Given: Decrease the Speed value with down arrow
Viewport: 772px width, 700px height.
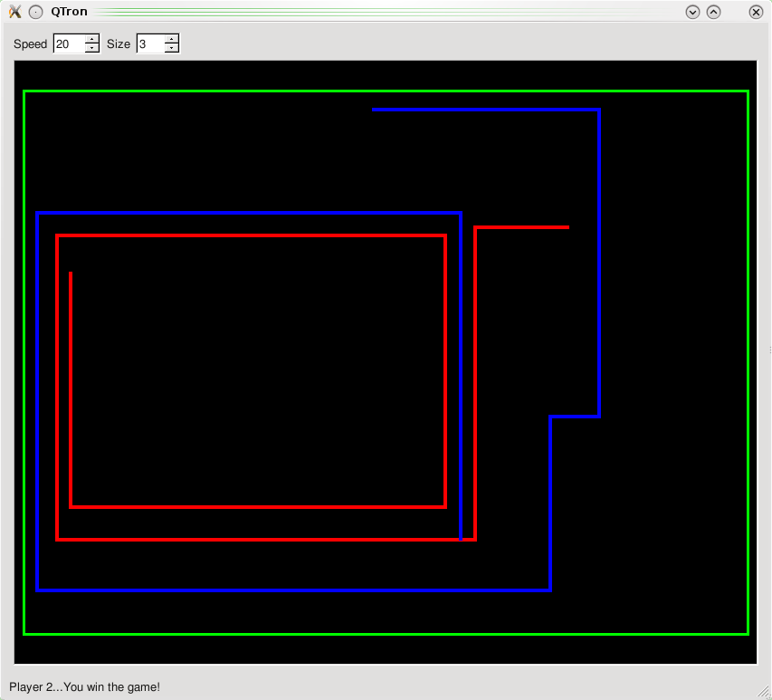Looking at the screenshot, I should point(92,48).
